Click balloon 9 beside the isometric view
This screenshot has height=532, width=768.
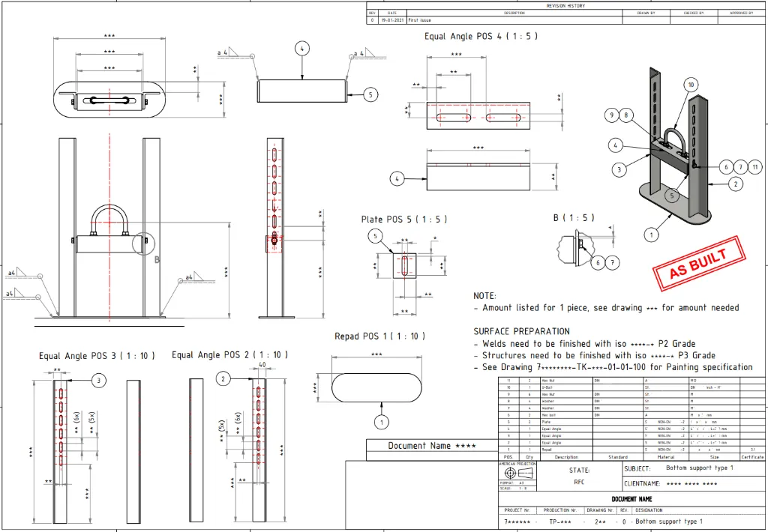tap(610, 116)
